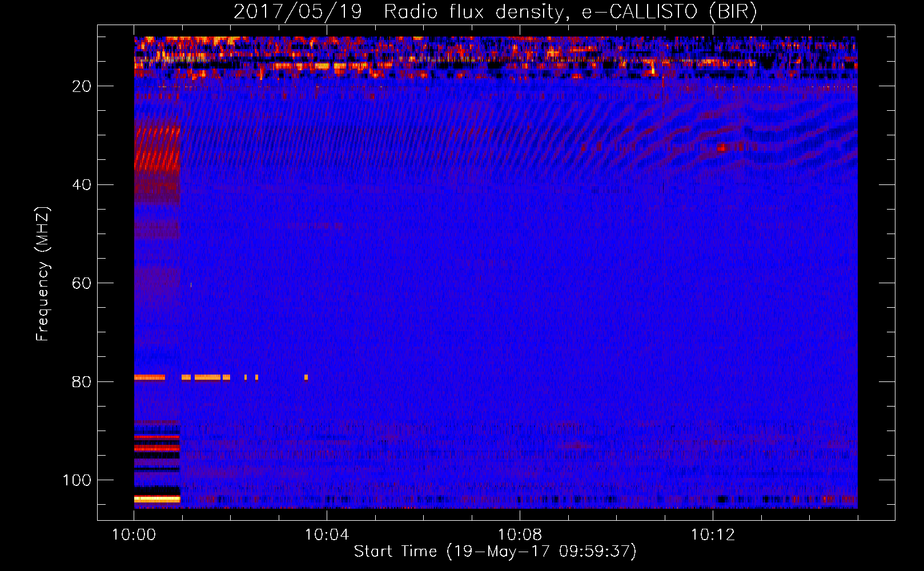The image size is (924, 571).
Task: Click the red striped burst at 10:00 near 30 MHz
Action: coord(157,150)
